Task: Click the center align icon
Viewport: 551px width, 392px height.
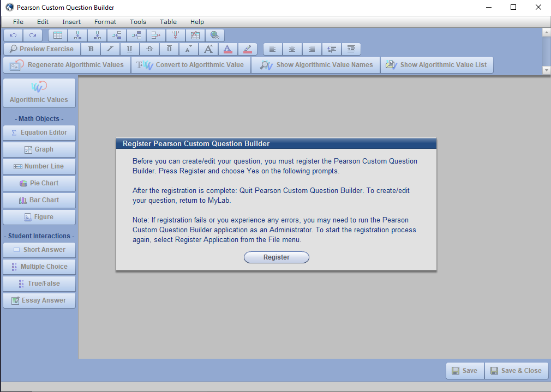Action: (x=292, y=49)
